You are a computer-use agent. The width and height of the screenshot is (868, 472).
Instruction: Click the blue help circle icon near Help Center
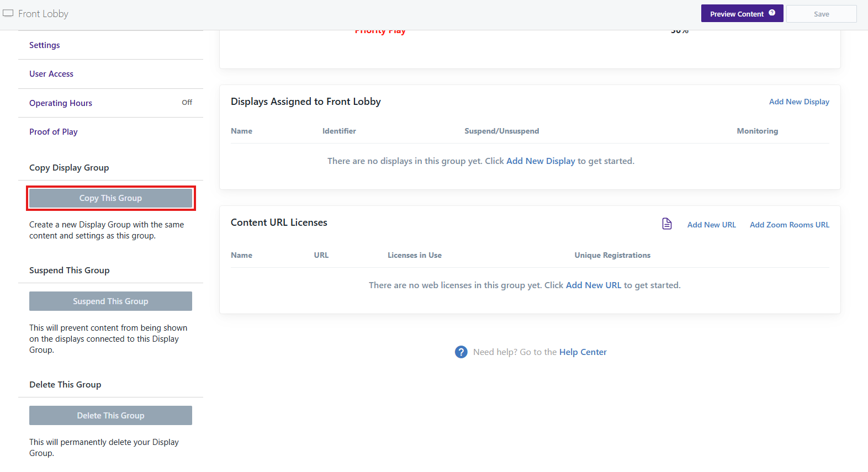tap(461, 352)
